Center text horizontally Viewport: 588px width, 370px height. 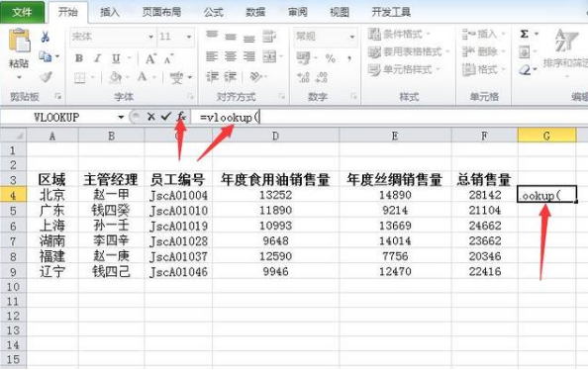tap(231, 56)
